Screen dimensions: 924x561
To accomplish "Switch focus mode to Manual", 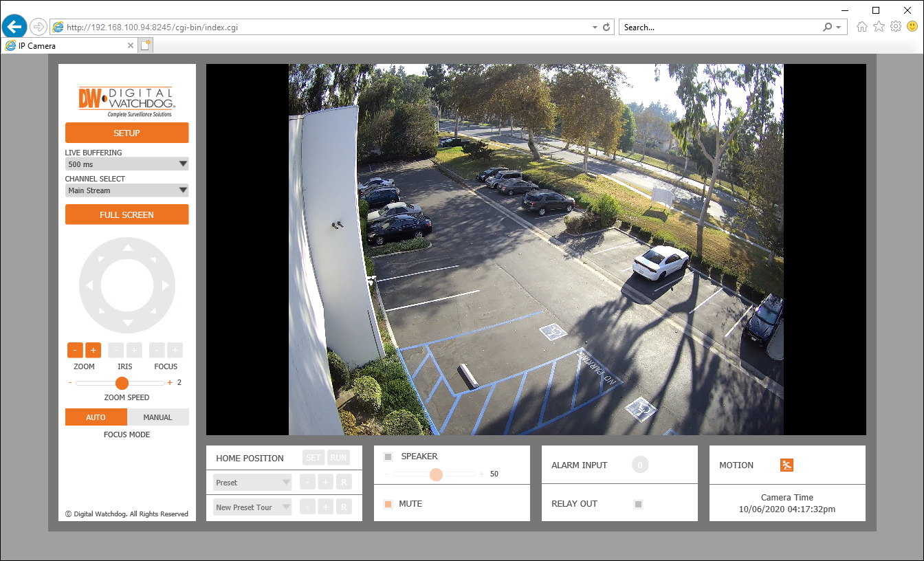I will (157, 417).
